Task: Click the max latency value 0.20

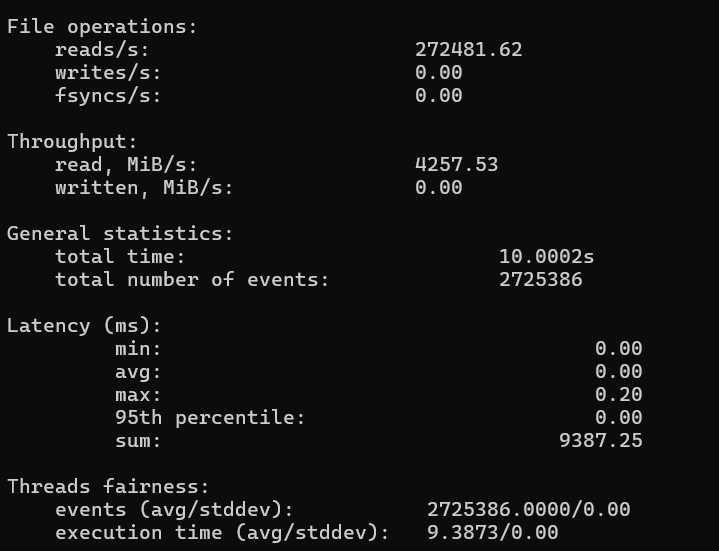Action: (618, 395)
